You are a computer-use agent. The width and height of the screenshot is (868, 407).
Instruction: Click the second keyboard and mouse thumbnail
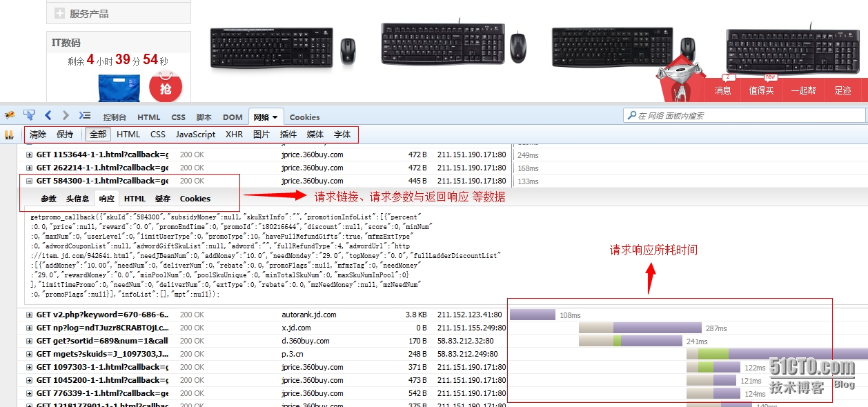[453, 43]
